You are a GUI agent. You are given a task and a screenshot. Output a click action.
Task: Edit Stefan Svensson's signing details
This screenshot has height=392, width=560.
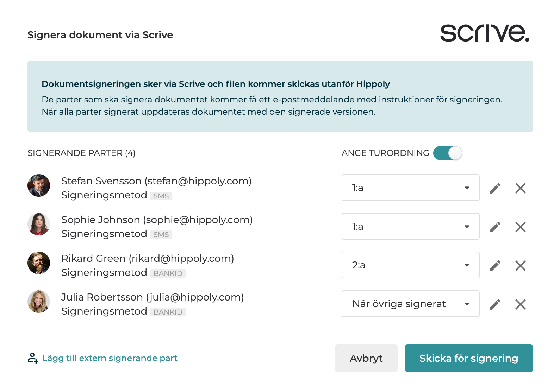click(x=495, y=188)
